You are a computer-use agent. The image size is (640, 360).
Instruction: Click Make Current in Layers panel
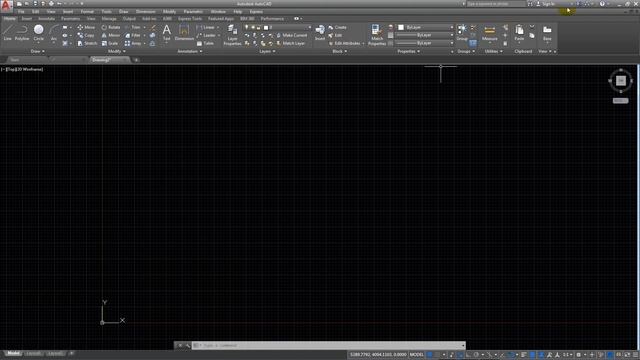[292, 36]
